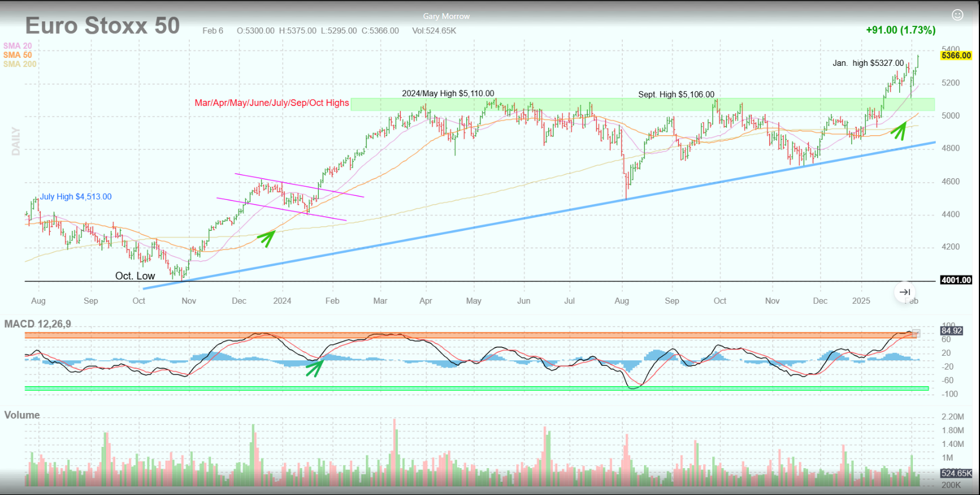Viewport: 980px width, 495px height.
Task: Click the 4600 price axis label
Action: click(x=951, y=182)
